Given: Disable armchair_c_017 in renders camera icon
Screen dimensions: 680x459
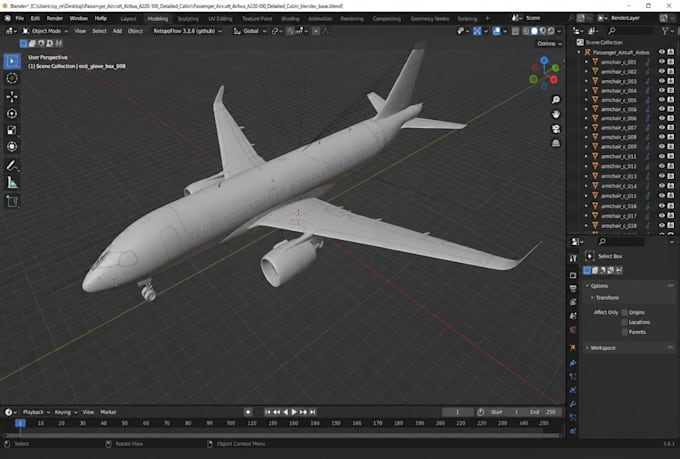Looking at the screenshot, I should (x=670, y=216).
